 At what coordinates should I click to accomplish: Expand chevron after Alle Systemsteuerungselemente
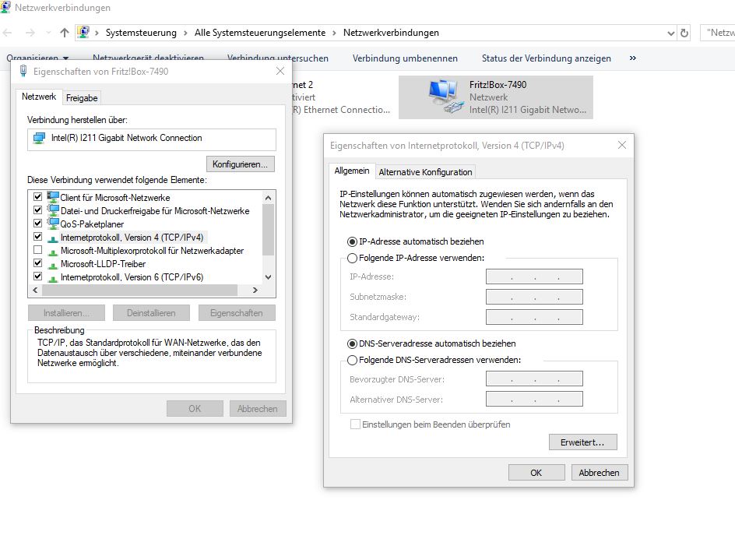[334, 33]
